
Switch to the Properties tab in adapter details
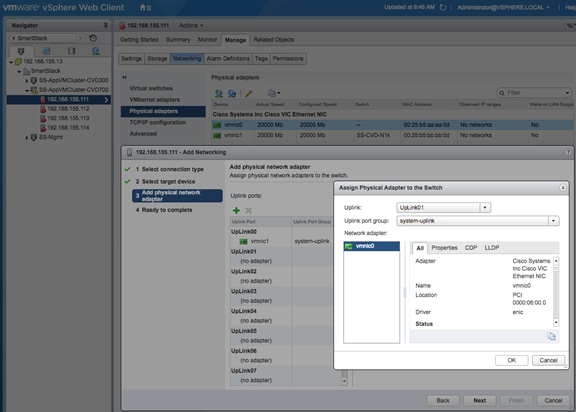click(x=444, y=248)
